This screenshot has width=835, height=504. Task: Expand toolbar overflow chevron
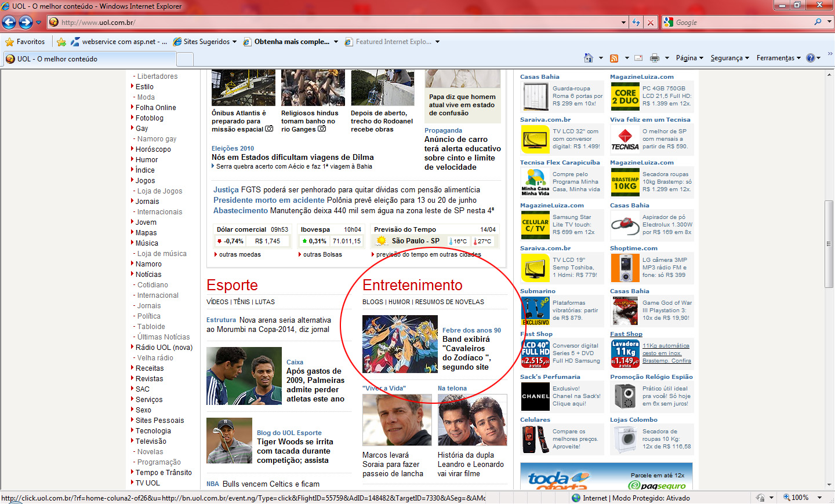point(830,54)
